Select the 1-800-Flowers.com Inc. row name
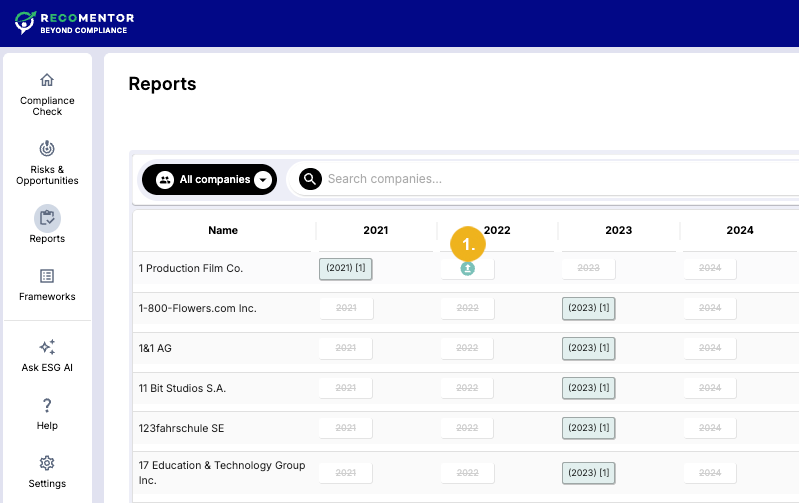The width and height of the screenshot is (799, 503). 197,308
